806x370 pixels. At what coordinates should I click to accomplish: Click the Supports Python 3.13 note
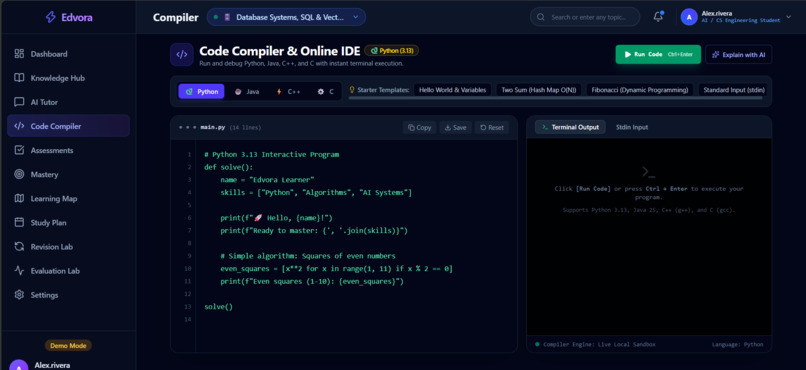(x=649, y=210)
